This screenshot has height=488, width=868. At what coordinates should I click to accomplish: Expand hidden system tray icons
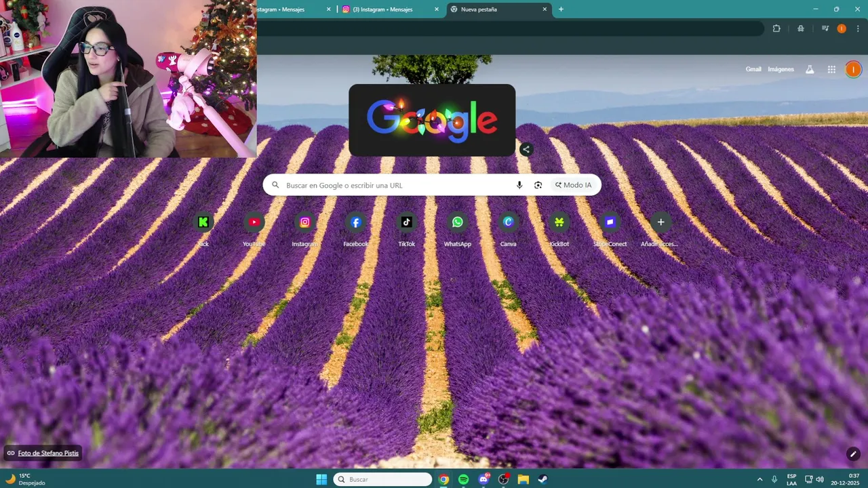pyautogui.click(x=759, y=479)
